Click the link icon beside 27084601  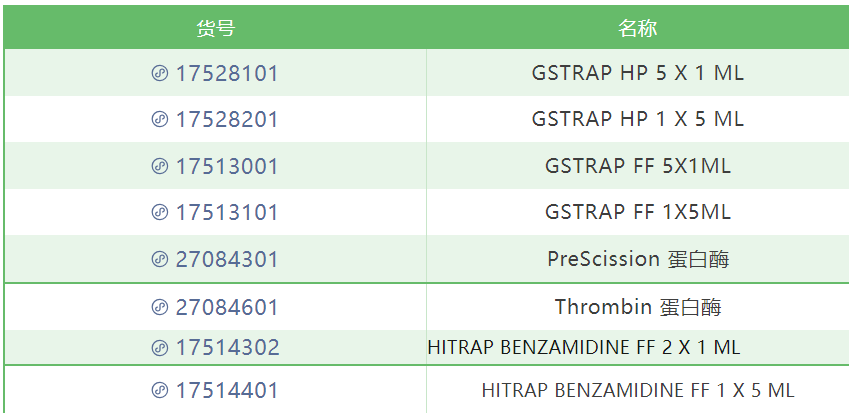(159, 307)
